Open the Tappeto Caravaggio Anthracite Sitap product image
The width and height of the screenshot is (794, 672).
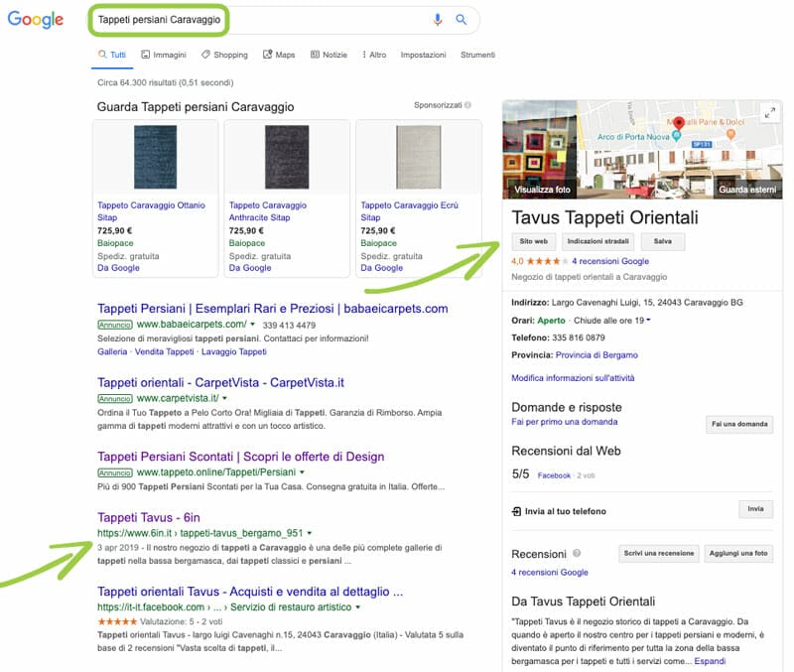click(x=287, y=157)
